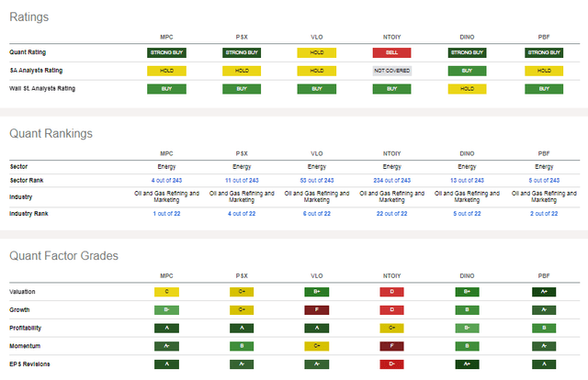Click DINO Profitability grade B- swatch
The height and width of the screenshot is (380, 588).
[467, 328]
